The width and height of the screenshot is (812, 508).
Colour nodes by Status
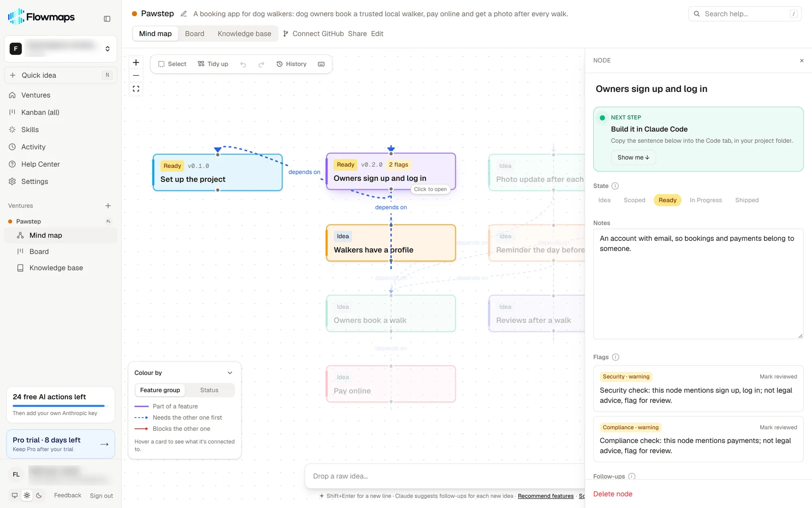209,390
